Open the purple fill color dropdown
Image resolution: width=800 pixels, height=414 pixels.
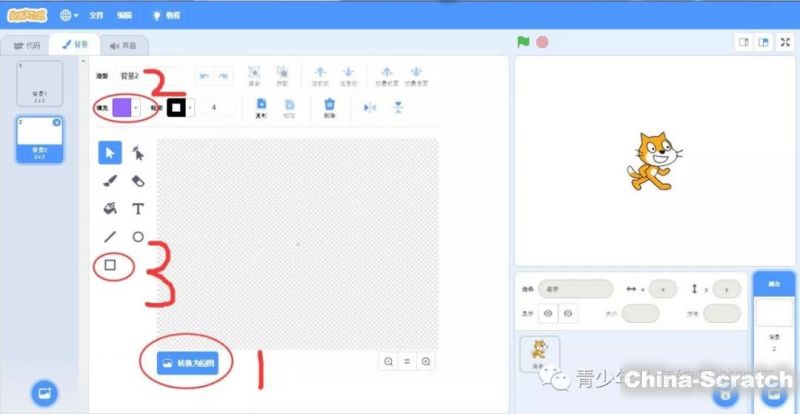(136, 106)
